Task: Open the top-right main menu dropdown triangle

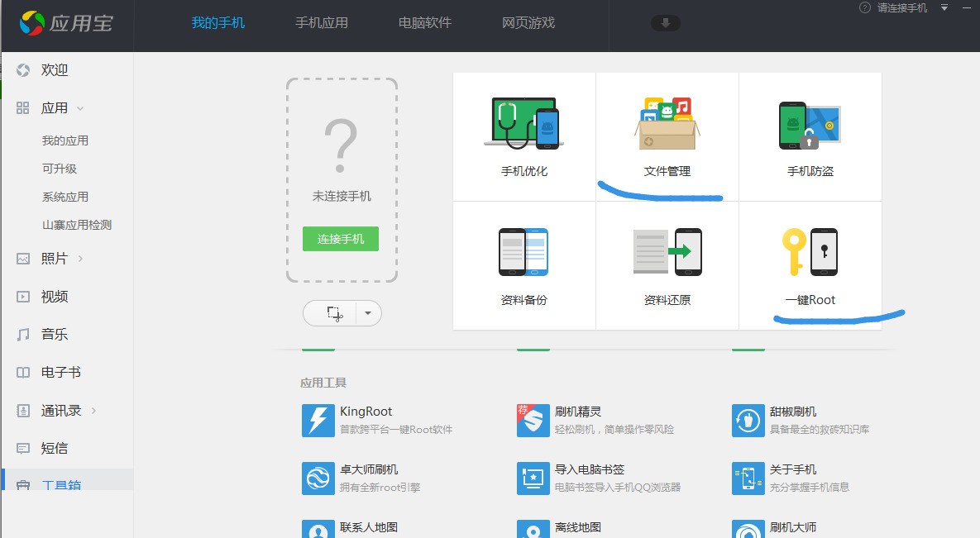Action: tap(944, 7)
